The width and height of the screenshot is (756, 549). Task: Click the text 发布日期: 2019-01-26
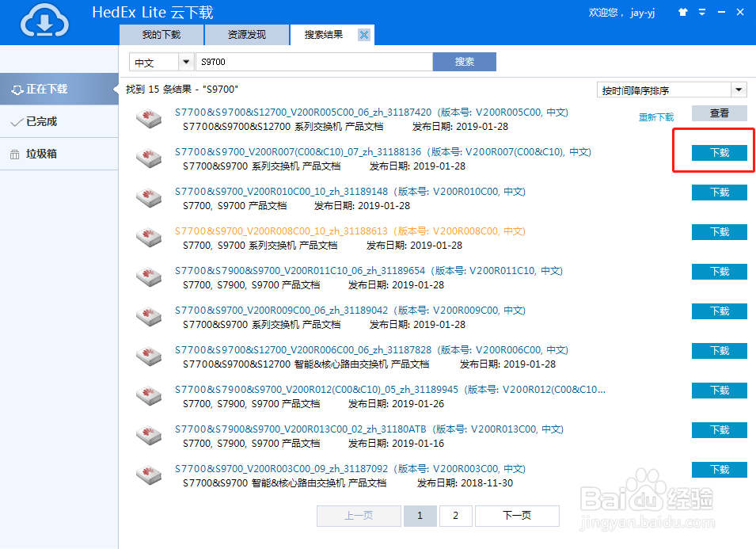(397, 404)
